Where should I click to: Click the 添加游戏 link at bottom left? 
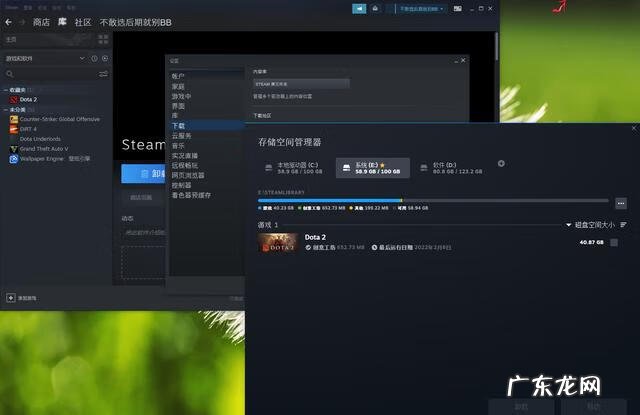pos(27,298)
